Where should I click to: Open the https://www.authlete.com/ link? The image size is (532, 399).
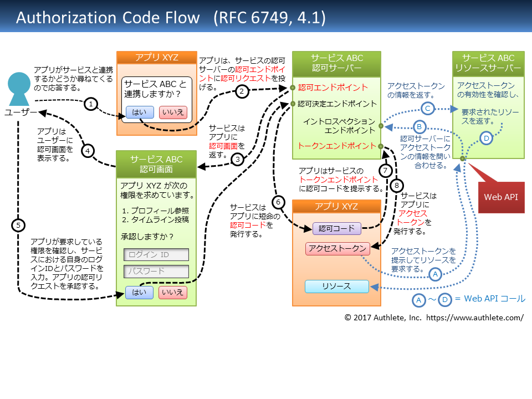pos(475,318)
